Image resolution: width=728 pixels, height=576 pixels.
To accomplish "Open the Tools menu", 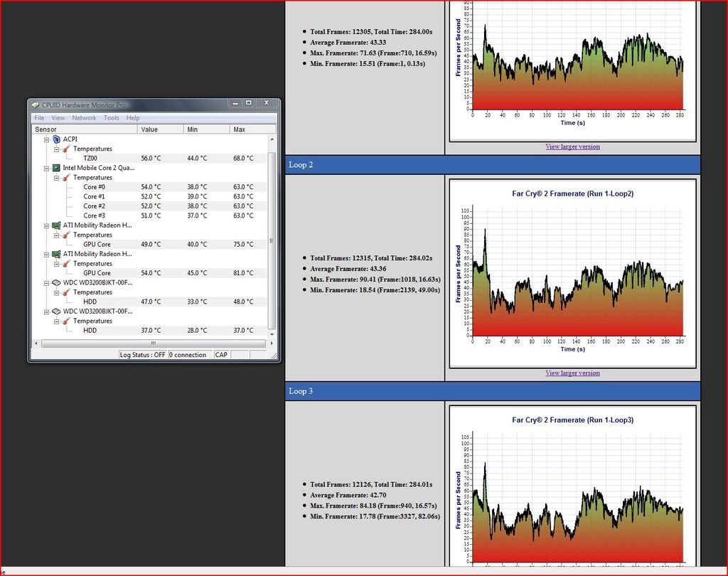I will coord(111,118).
